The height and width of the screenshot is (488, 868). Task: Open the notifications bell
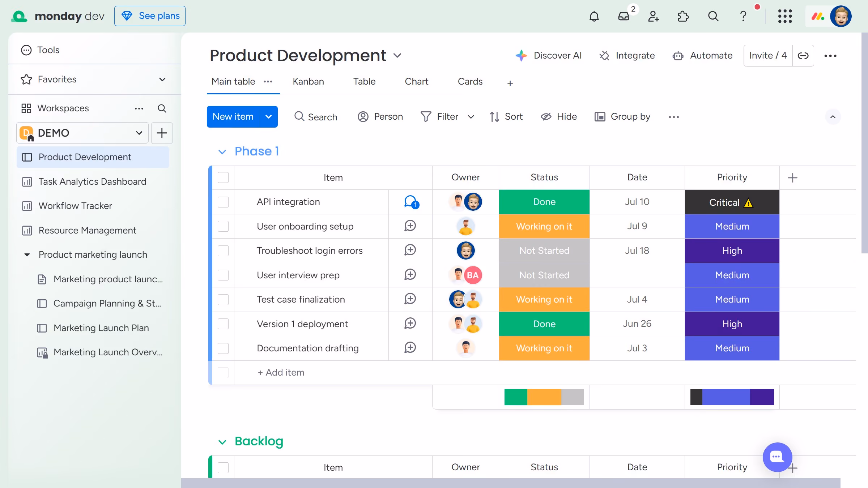[594, 16]
